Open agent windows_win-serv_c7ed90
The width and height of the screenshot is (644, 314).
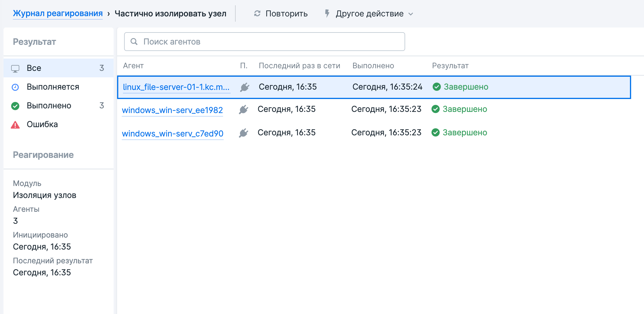pyautogui.click(x=172, y=134)
